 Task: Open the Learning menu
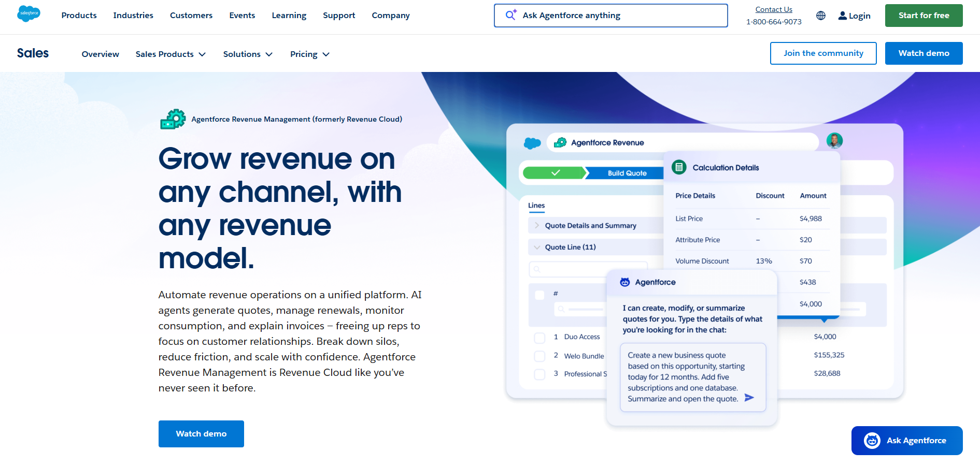[289, 16]
